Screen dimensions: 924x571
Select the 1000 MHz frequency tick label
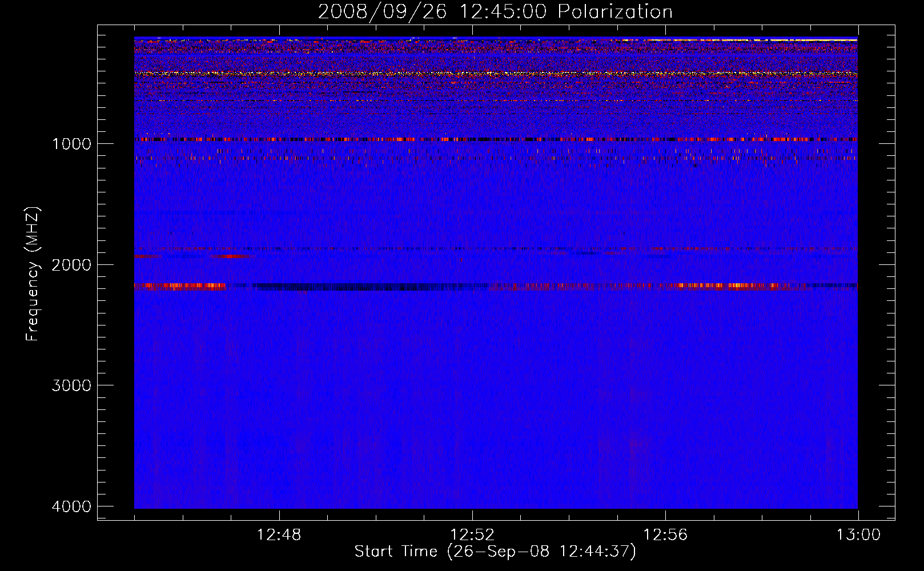(x=71, y=143)
